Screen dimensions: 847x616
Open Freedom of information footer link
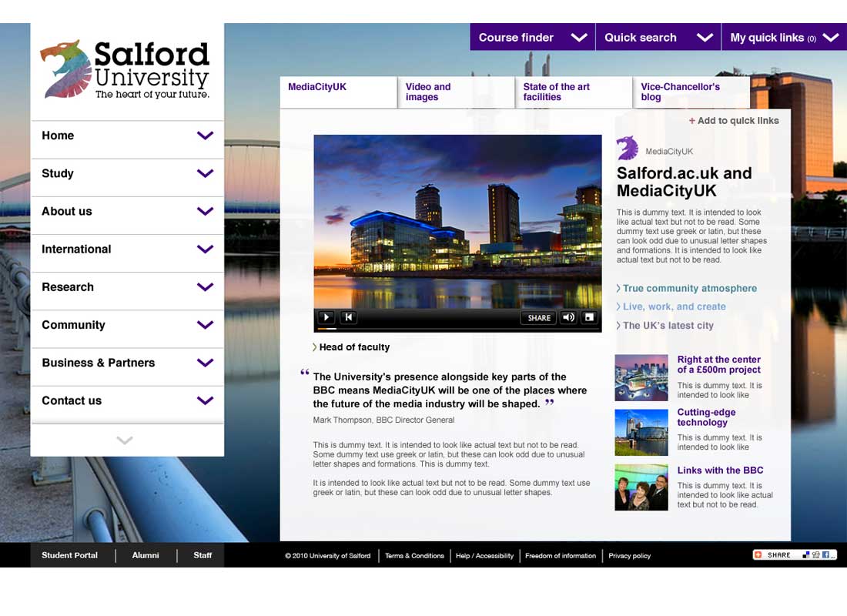tap(560, 555)
